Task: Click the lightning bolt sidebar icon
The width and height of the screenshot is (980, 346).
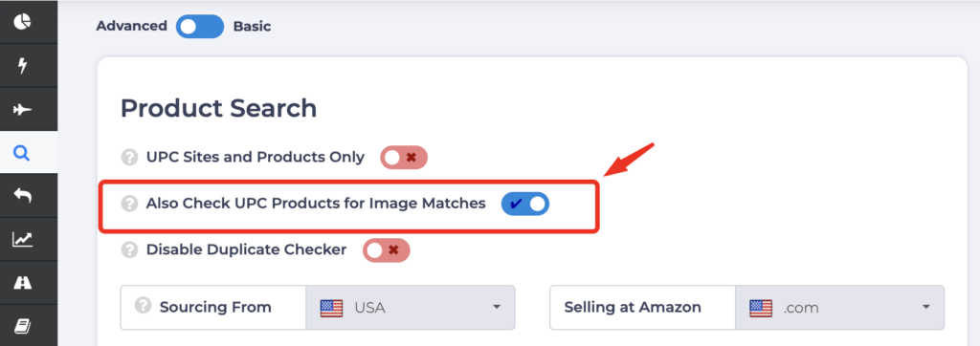Action: tap(23, 65)
